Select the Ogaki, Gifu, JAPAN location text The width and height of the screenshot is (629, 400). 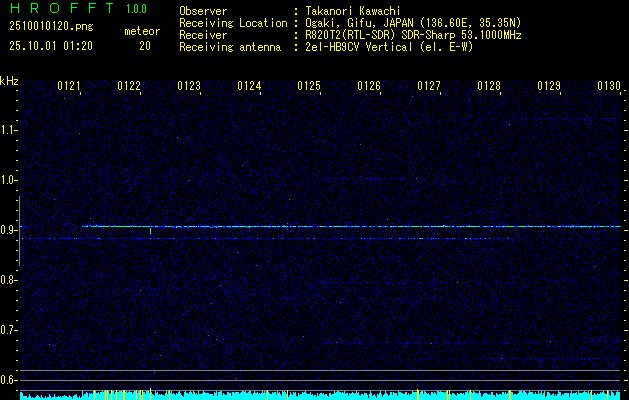tap(413, 23)
